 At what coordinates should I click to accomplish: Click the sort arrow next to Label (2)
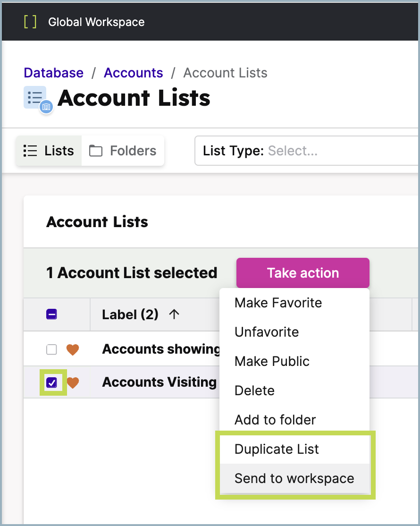[174, 314]
